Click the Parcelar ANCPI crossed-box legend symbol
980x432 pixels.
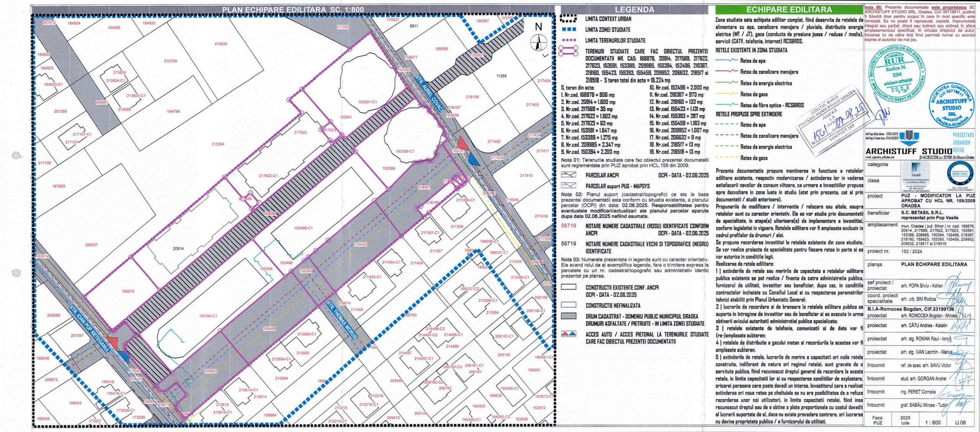click(568, 175)
